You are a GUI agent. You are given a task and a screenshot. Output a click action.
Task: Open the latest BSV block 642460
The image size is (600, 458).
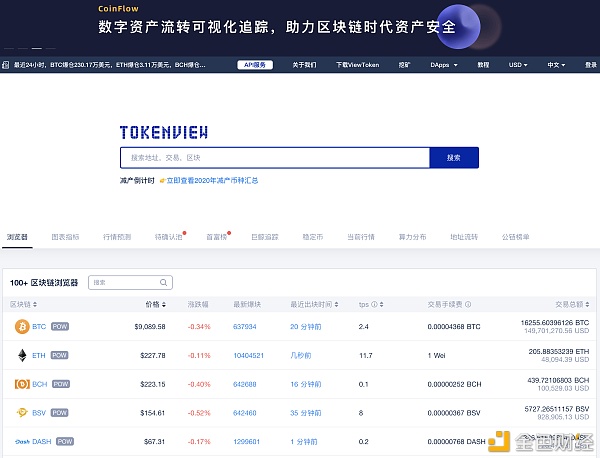[x=245, y=413]
